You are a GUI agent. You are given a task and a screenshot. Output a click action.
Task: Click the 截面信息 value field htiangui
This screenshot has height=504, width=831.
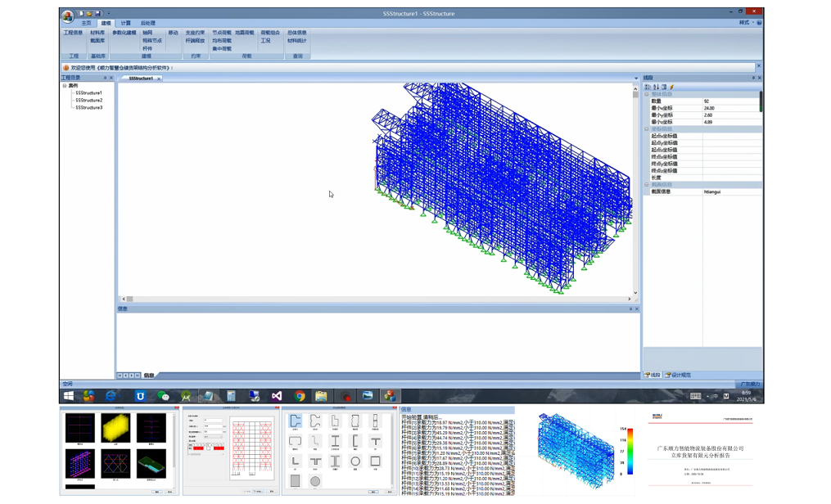(730, 191)
